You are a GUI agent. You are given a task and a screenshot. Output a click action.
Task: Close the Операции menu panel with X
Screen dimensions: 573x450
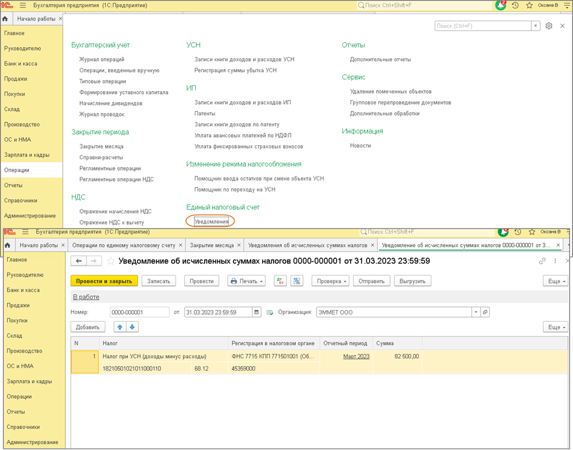[562, 26]
